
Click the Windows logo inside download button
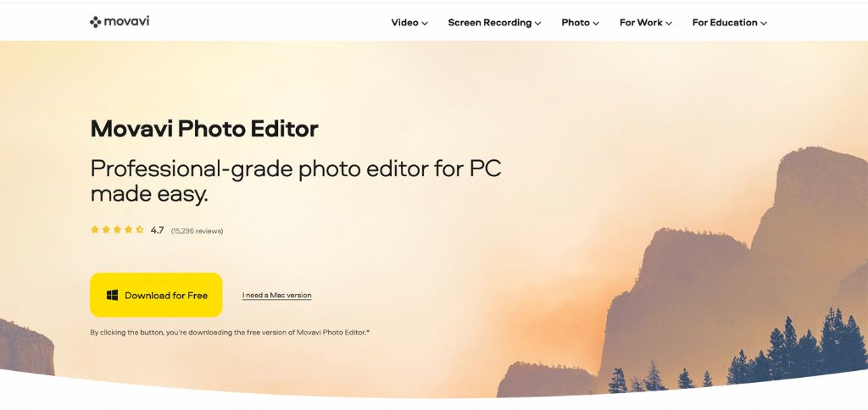pos(113,296)
